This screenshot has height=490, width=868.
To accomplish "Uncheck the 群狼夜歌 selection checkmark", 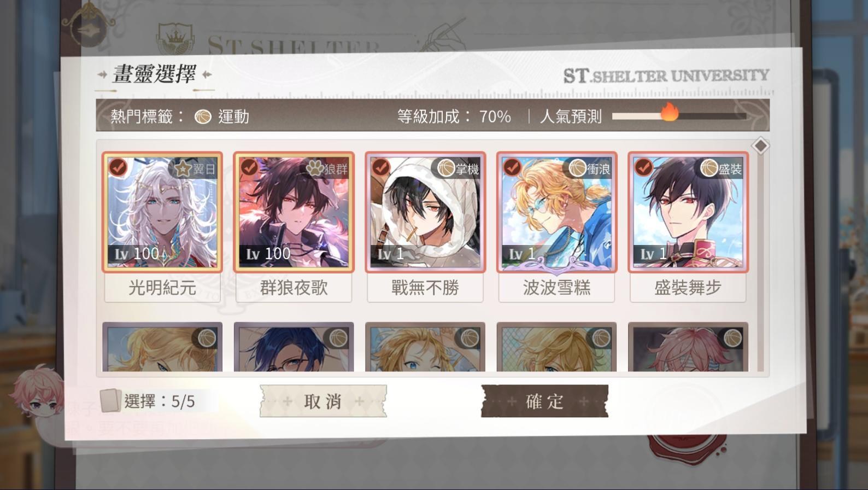I will coord(249,167).
